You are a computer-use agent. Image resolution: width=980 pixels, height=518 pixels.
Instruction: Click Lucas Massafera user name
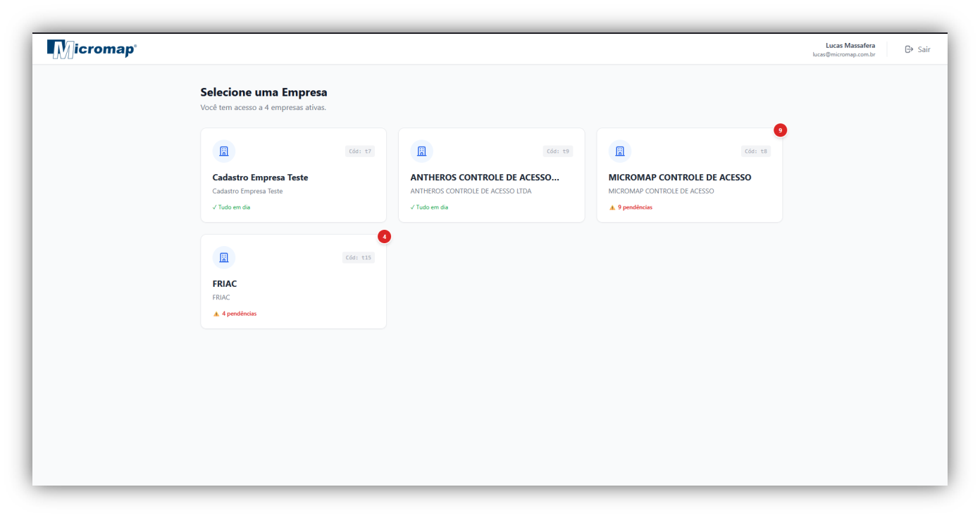pyautogui.click(x=850, y=45)
